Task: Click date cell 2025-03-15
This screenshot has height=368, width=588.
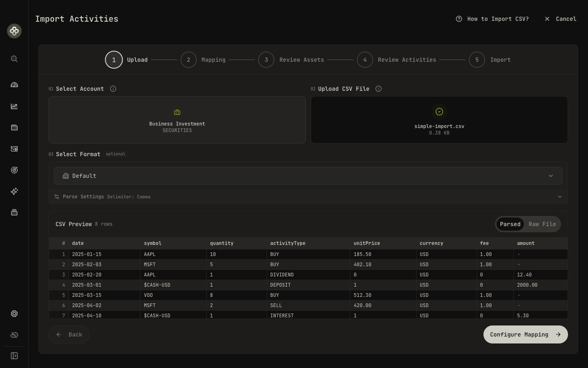Action: [x=105, y=295]
